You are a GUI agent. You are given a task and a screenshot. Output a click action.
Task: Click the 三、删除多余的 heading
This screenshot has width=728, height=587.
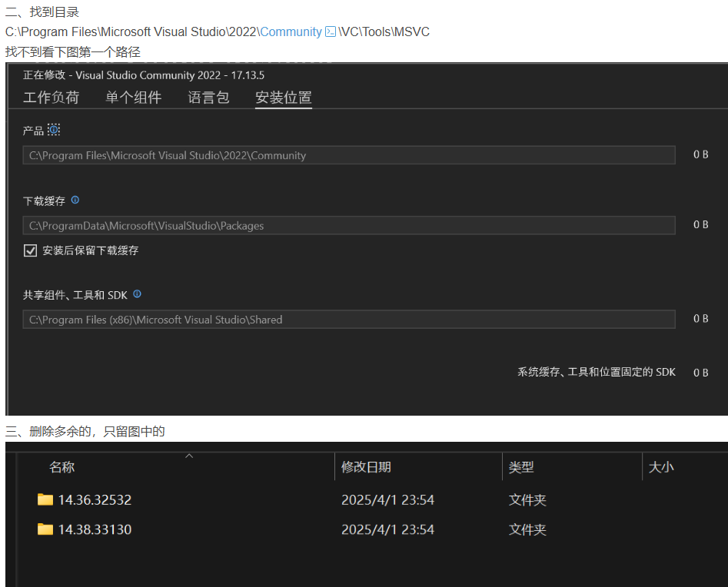(85, 432)
